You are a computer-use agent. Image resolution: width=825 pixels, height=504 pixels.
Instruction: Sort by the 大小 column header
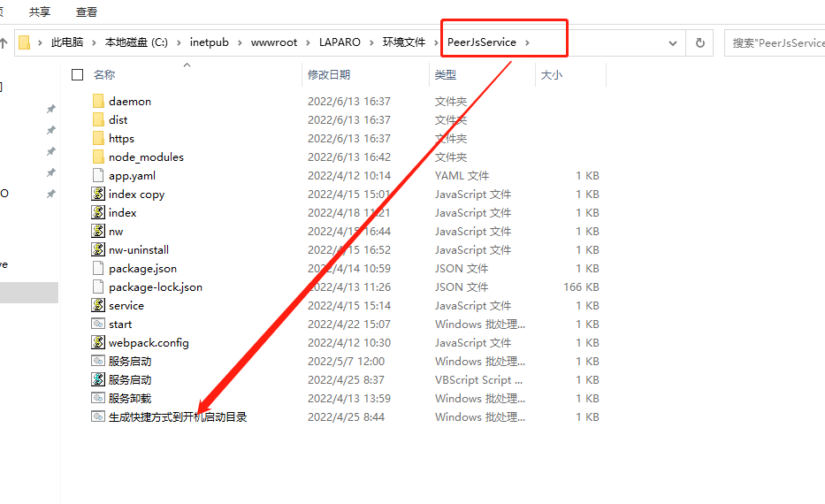click(552, 74)
